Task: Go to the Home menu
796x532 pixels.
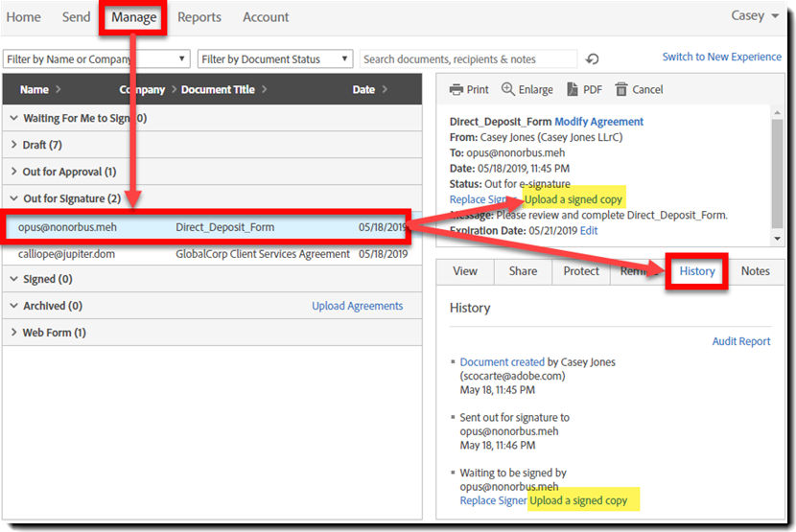Action: 23,16
